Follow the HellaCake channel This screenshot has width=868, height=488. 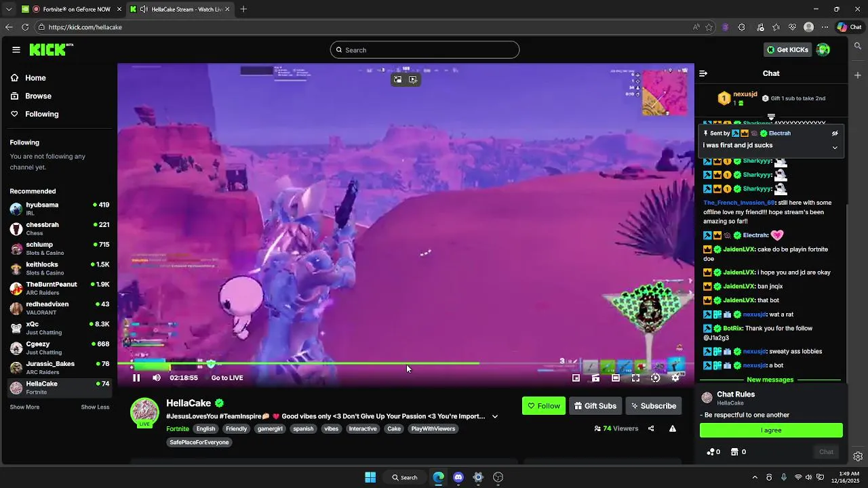tap(544, 406)
